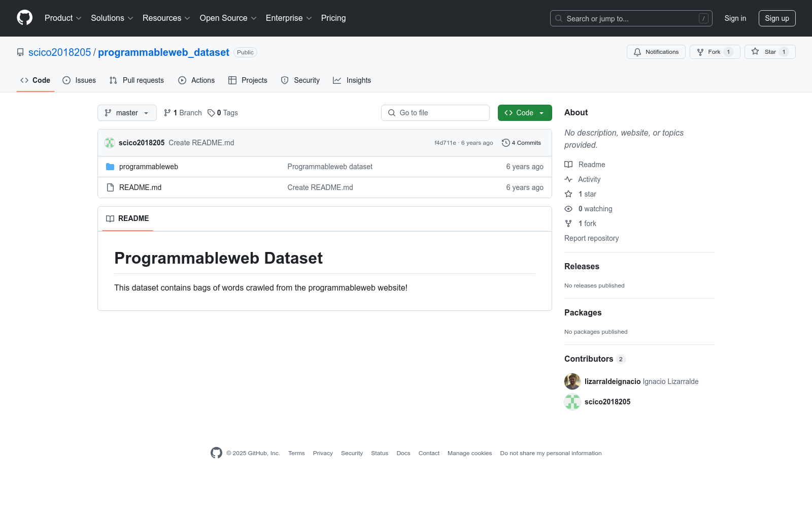812x508 pixels.
Task: Click the Go to file input
Action: tap(435, 113)
